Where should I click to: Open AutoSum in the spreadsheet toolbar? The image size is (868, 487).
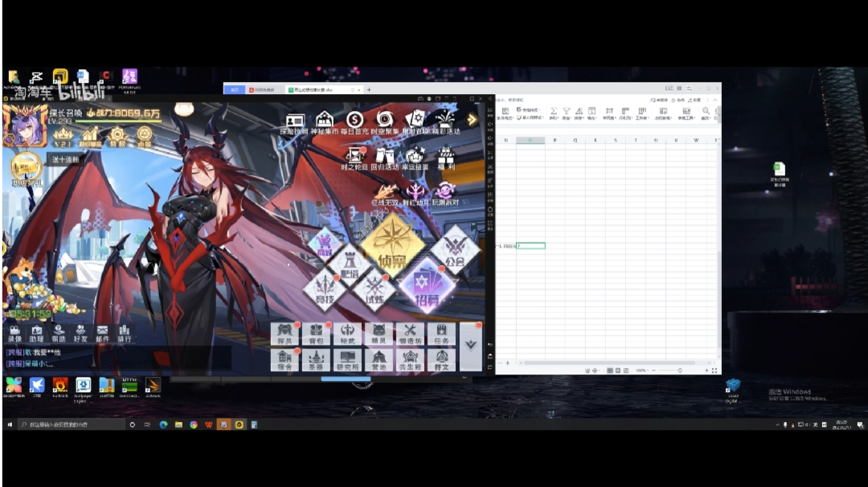(553, 113)
